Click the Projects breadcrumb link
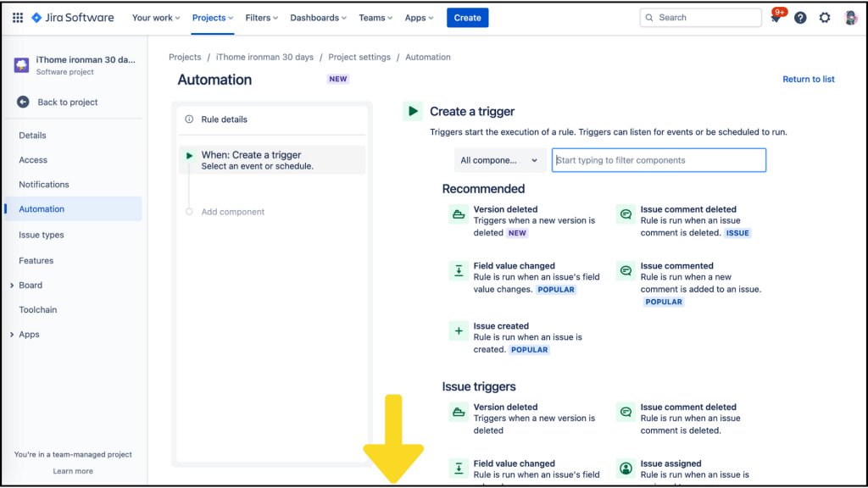This screenshot has height=488, width=868. pos(185,57)
